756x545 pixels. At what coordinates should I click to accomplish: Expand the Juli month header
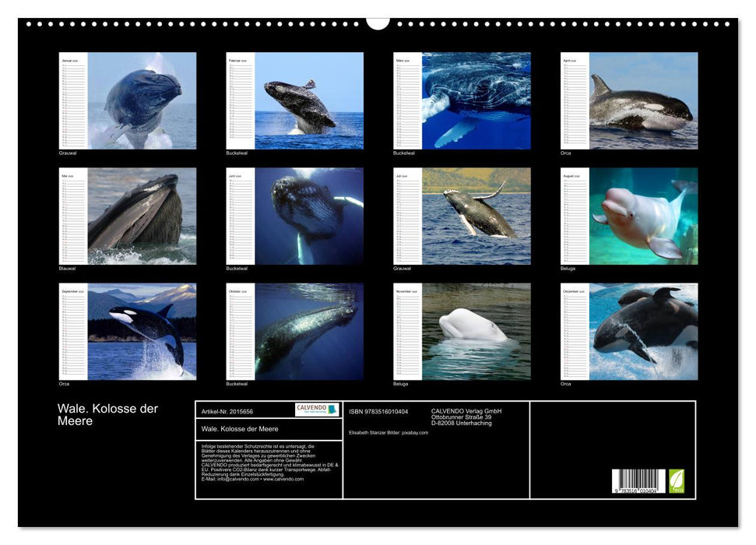point(403,176)
